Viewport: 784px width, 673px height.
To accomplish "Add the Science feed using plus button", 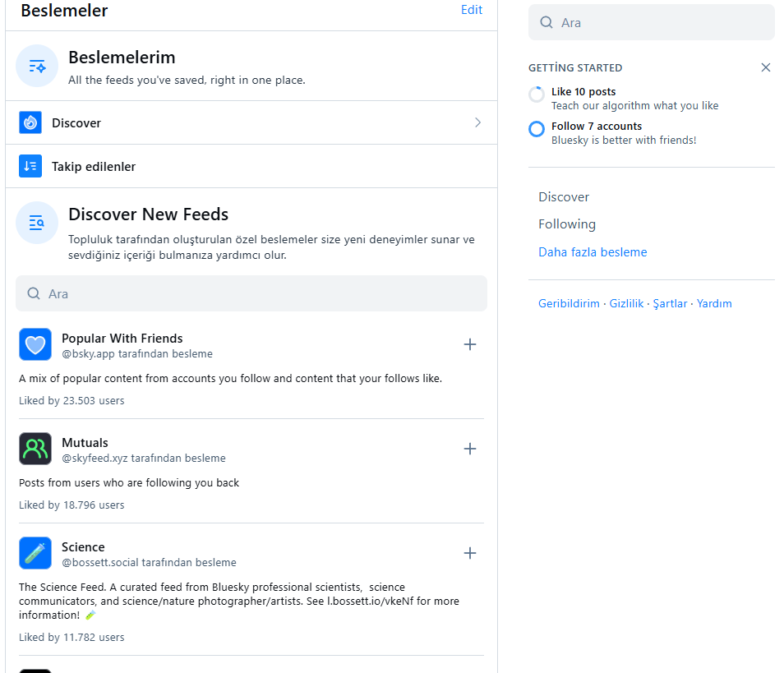I will coord(470,553).
